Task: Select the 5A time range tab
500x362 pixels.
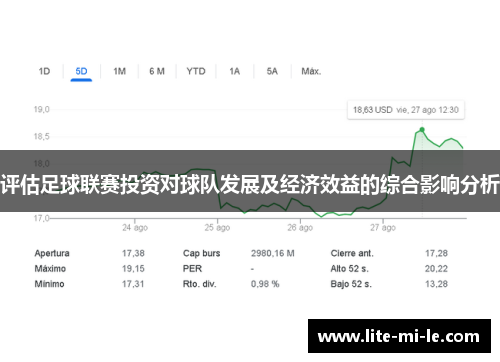Action: pyautogui.click(x=272, y=71)
